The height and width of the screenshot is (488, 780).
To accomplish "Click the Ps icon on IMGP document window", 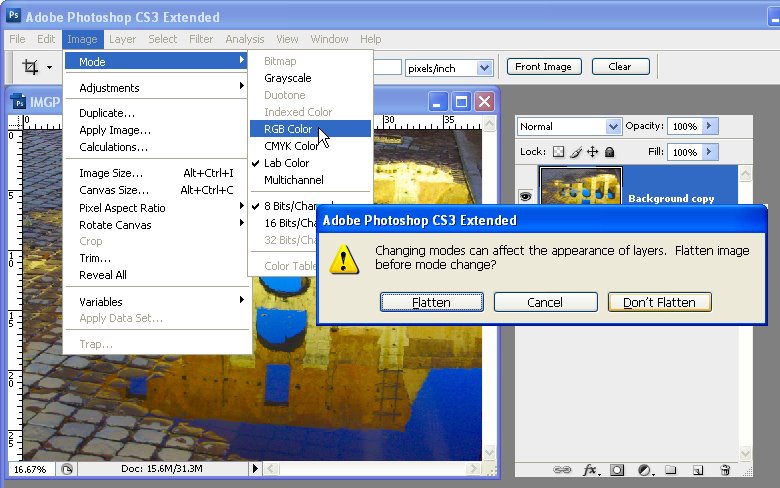I will (18, 102).
